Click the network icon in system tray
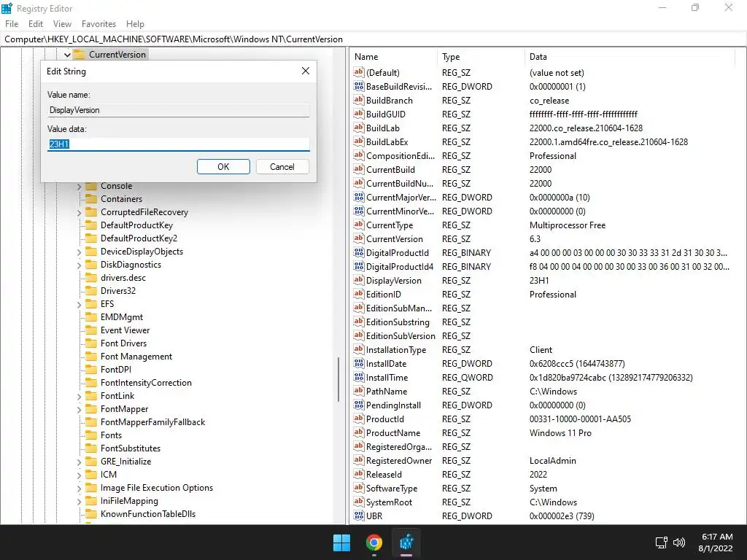This screenshot has width=747, height=560. click(661, 542)
